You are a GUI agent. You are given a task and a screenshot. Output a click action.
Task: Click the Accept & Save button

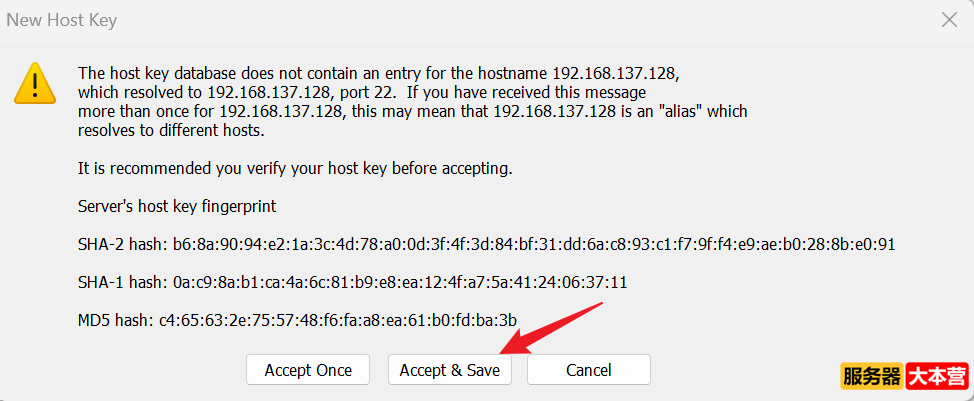point(449,370)
